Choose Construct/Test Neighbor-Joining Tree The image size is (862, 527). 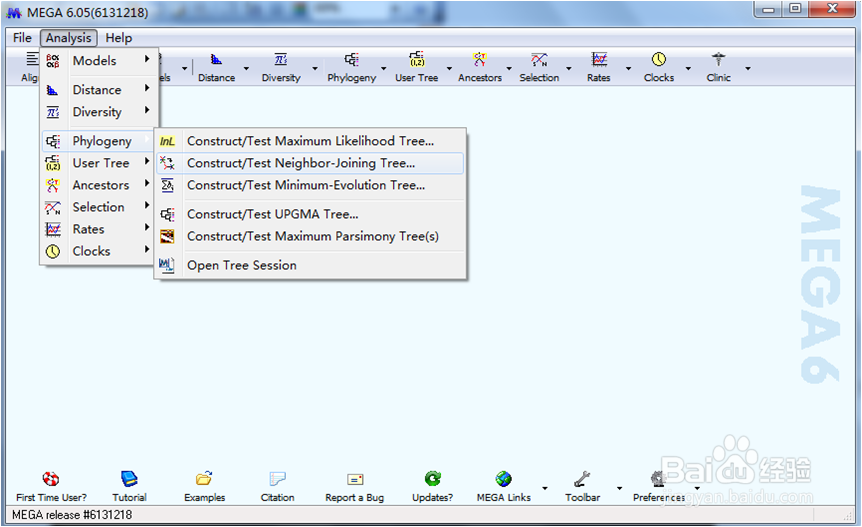pos(310,163)
